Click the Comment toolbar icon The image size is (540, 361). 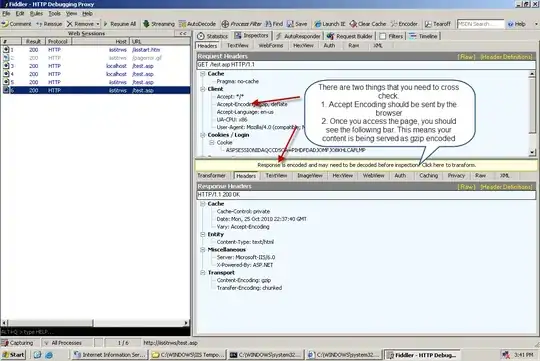(x=5, y=24)
